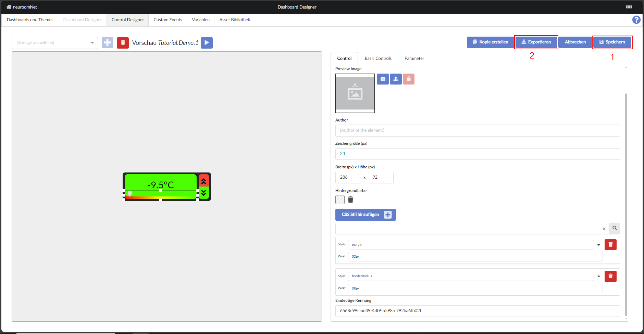
Task: Open the Vorlage auswählen dropdown
Action: [x=55, y=43]
